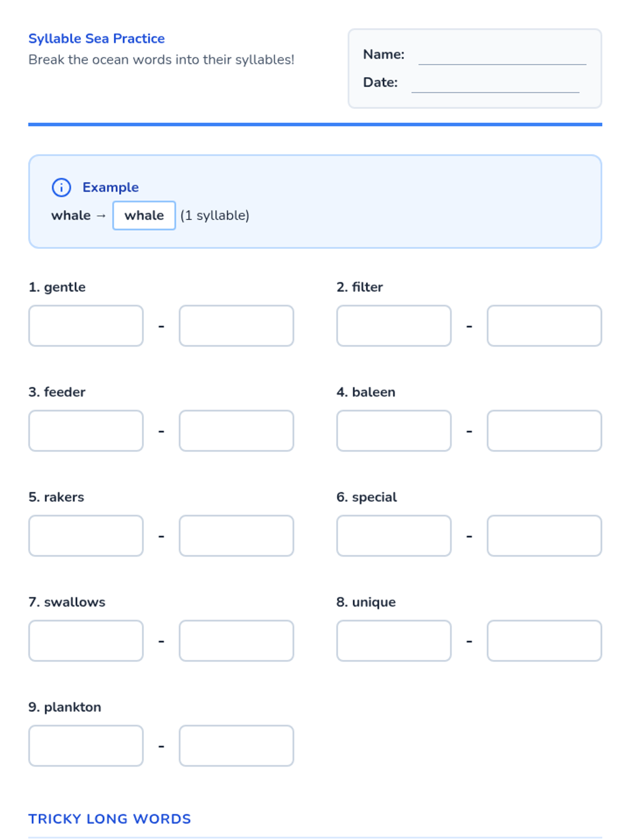Select the first syllable box for gentle

coord(86,325)
